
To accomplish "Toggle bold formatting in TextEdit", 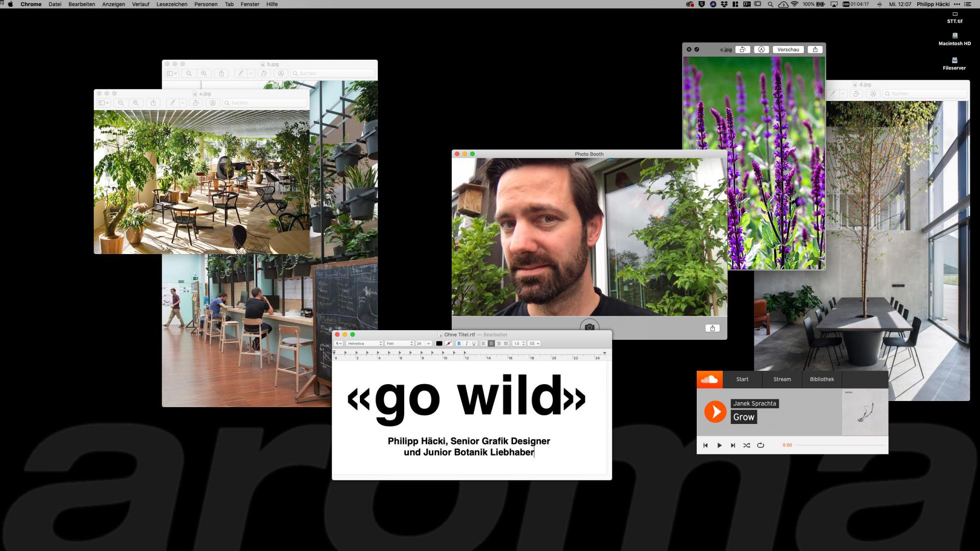I will [x=459, y=343].
